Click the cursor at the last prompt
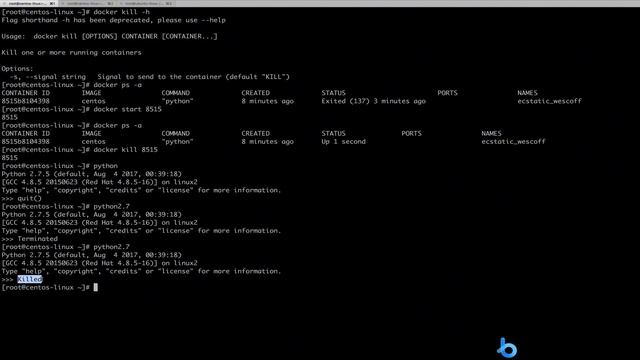The height and width of the screenshot is (360, 640). pyautogui.click(x=96, y=287)
